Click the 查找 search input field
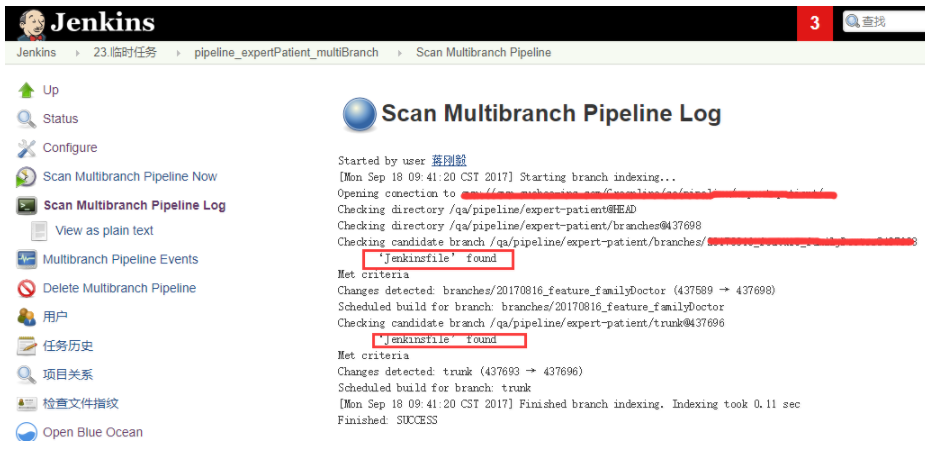 (x=884, y=22)
